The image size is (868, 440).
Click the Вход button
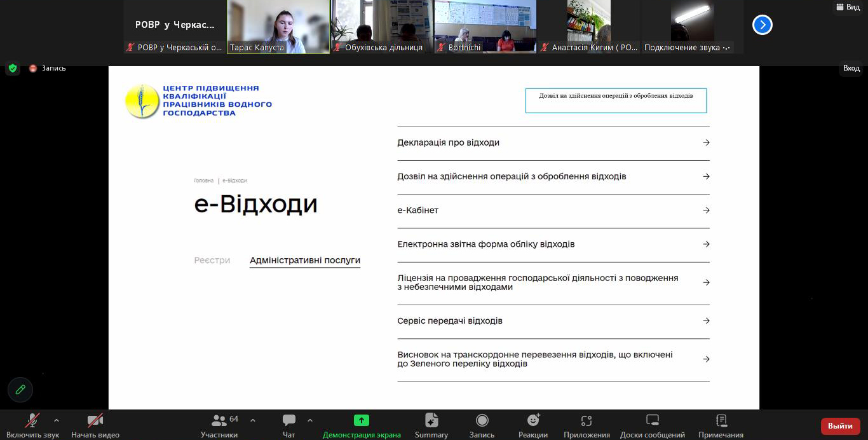[851, 68]
